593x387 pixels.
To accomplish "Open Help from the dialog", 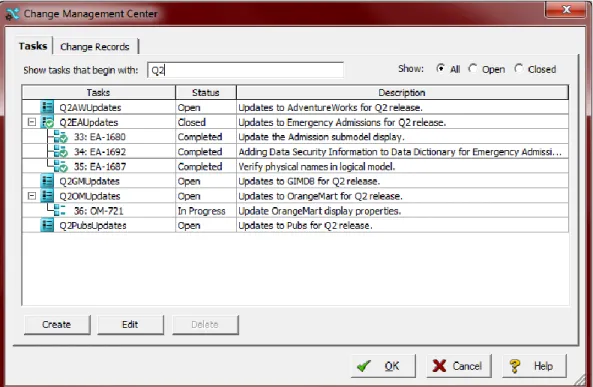I will [x=534, y=366].
